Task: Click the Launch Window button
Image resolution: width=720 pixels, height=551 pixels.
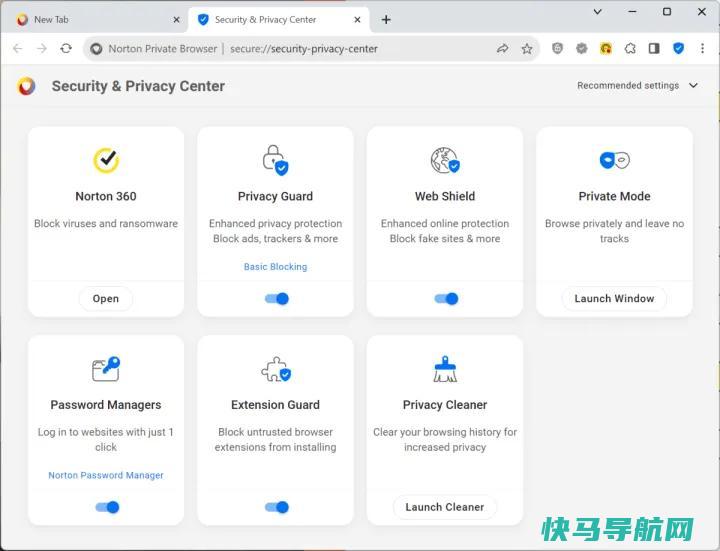Action: pyautogui.click(x=614, y=298)
